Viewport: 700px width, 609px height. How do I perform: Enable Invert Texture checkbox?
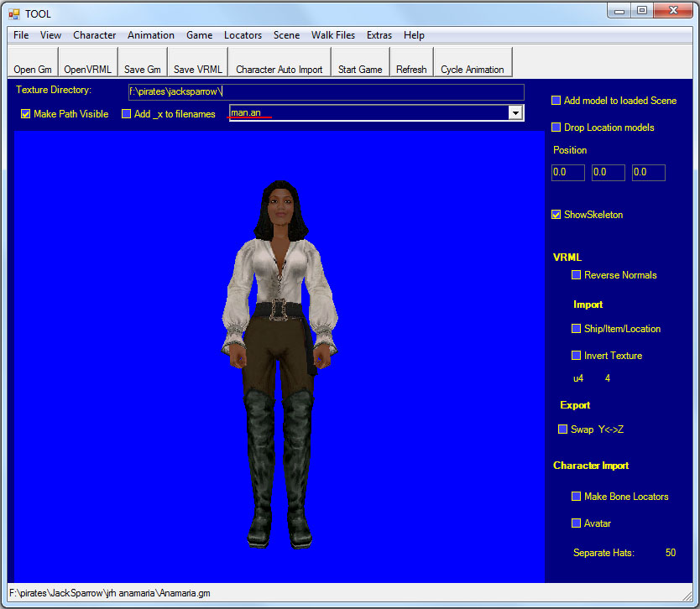(577, 356)
